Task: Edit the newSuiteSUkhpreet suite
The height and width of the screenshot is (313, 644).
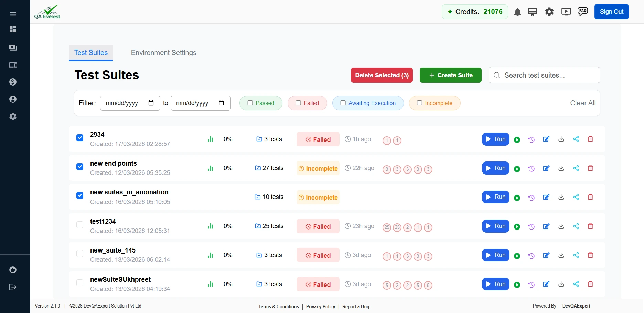Action: (546, 284)
